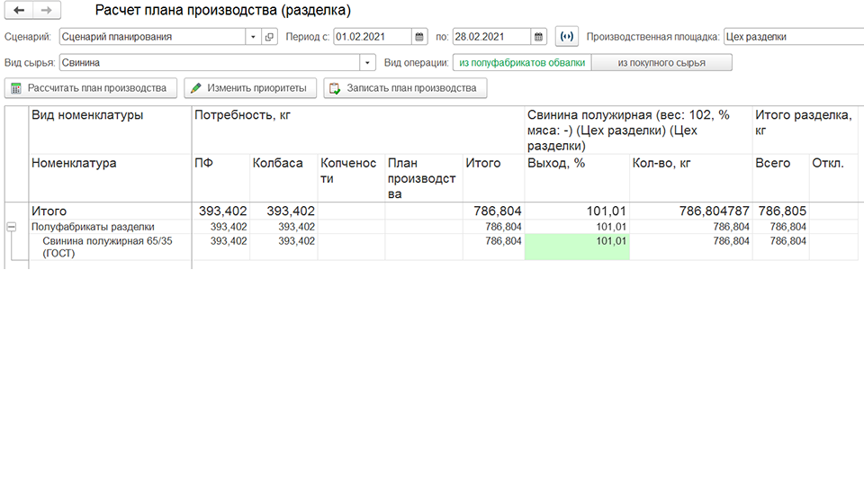The height and width of the screenshot is (504, 864).
Task: Click the Сценарий планирования input field
Action: 153,37
